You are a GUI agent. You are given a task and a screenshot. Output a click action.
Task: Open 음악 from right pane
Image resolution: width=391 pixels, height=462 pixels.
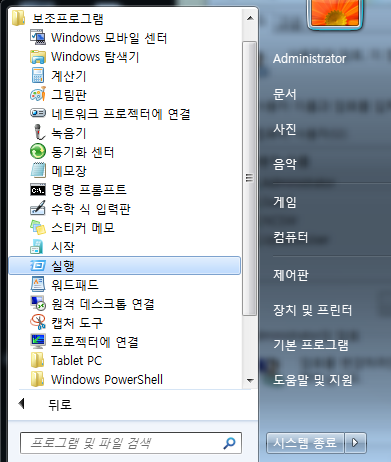point(285,164)
